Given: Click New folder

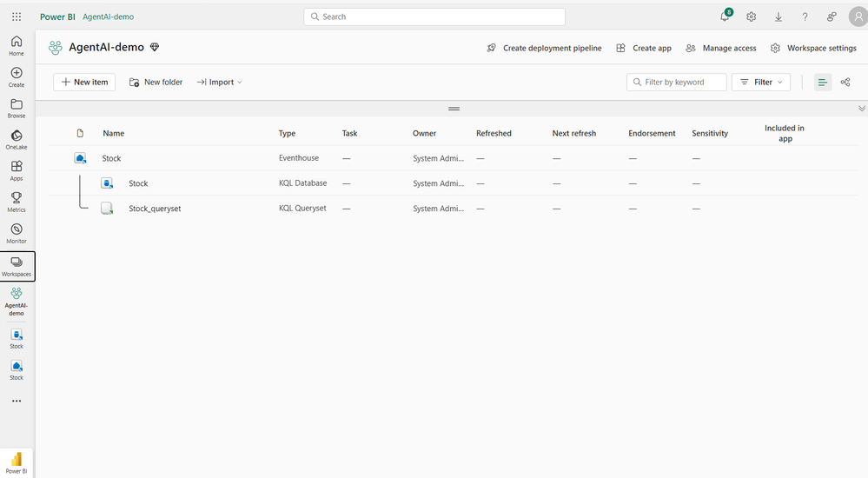Looking at the screenshot, I should coord(156,82).
